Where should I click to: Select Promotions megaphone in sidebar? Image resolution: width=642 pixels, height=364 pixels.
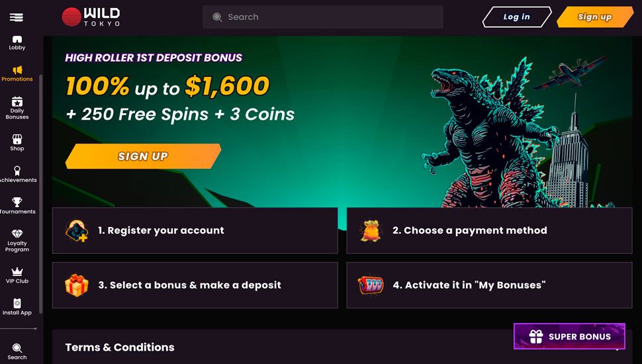point(17,71)
